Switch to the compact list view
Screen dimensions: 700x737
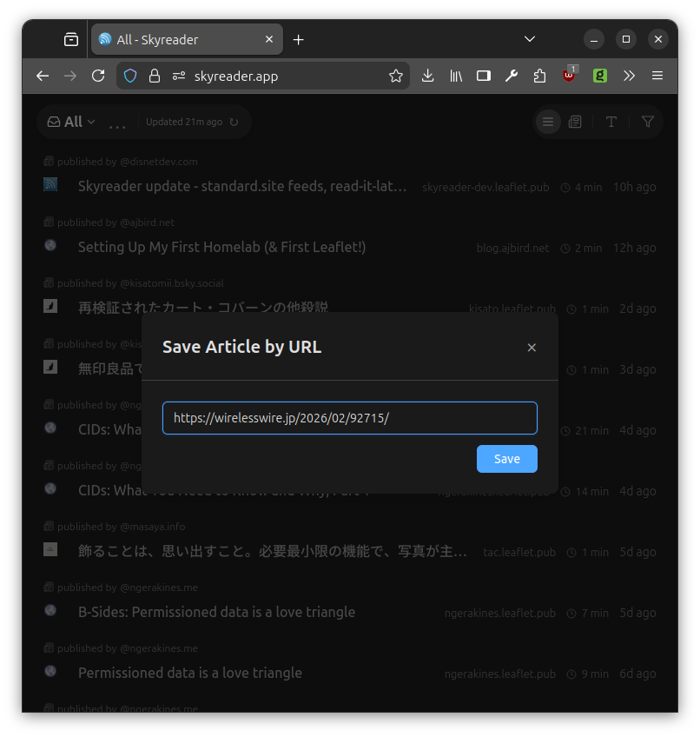tap(547, 122)
